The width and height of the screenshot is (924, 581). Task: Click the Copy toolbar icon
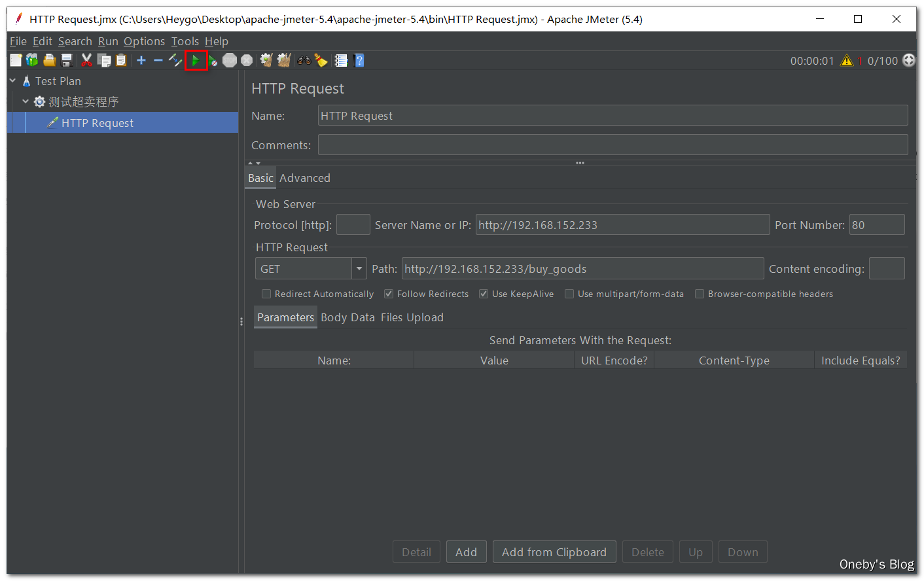pyautogui.click(x=104, y=60)
